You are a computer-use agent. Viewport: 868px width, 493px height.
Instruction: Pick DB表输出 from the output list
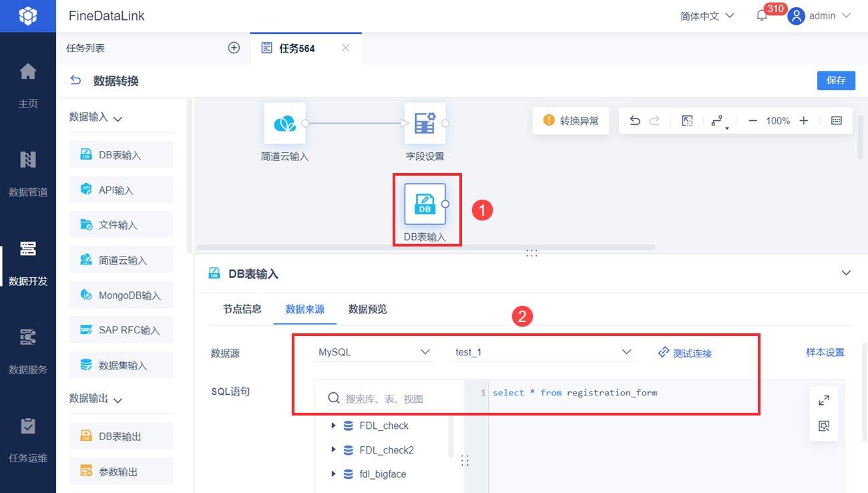click(121, 436)
